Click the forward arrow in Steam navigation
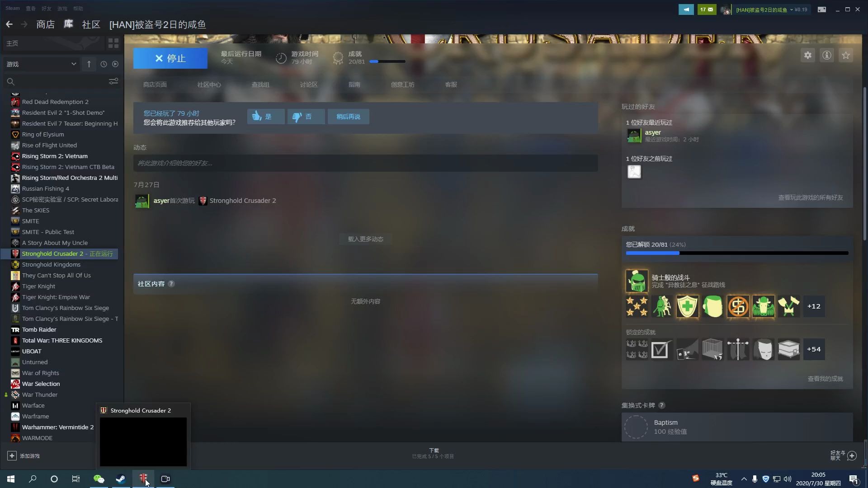Image resolution: width=868 pixels, height=488 pixels. (x=24, y=24)
